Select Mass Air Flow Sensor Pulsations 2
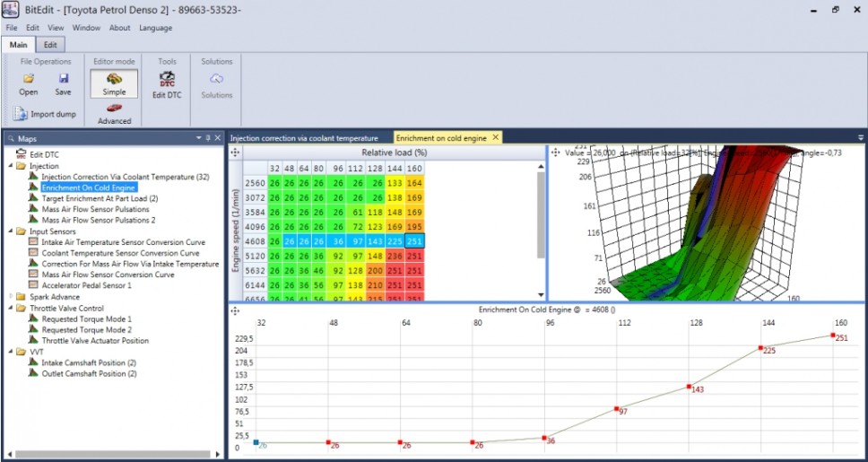The width and height of the screenshot is (868, 462). coord(99,220)
